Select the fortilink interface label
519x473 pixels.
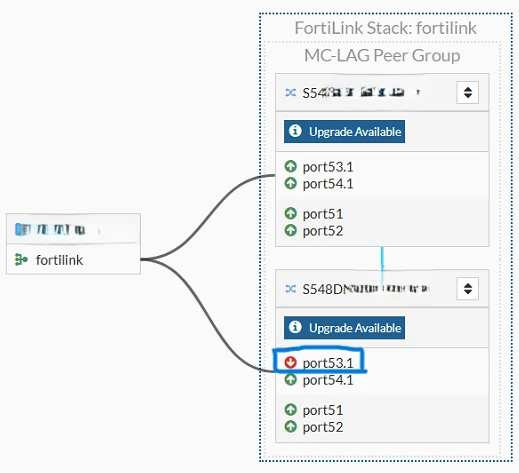[59, 260]
